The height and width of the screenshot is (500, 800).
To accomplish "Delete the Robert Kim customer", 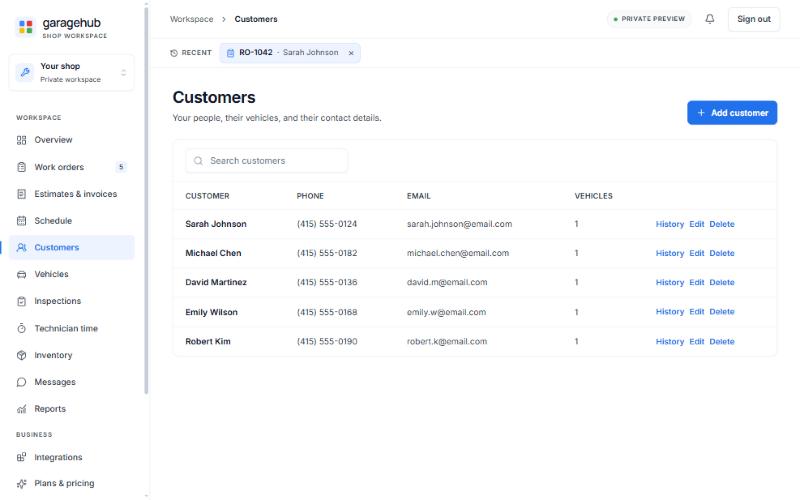I will point(722,341).
